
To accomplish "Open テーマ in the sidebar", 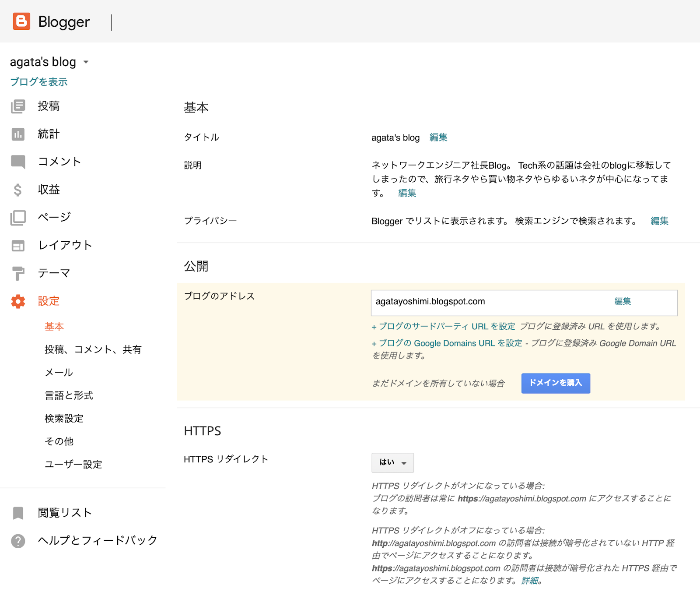I will click(54, 273).
